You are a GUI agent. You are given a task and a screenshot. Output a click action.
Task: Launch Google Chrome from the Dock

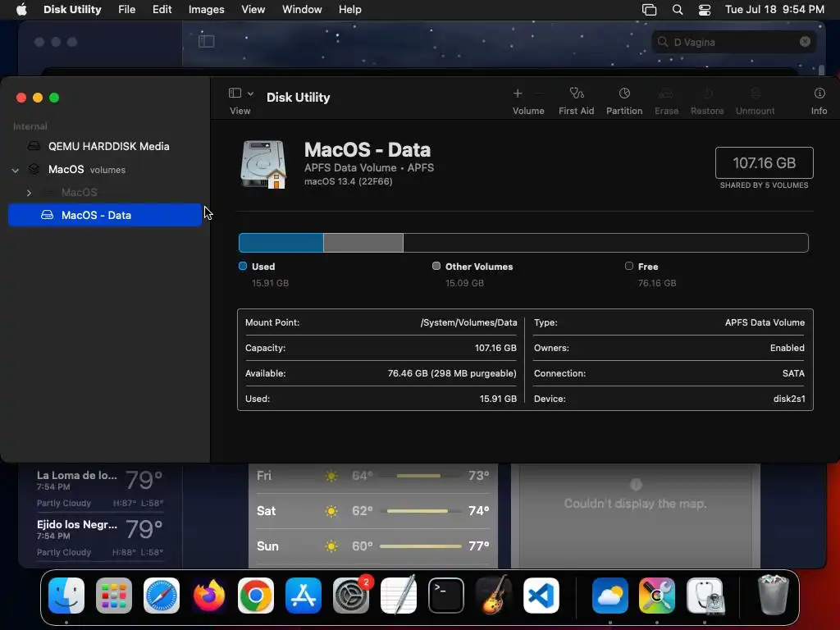coord(256,596)
